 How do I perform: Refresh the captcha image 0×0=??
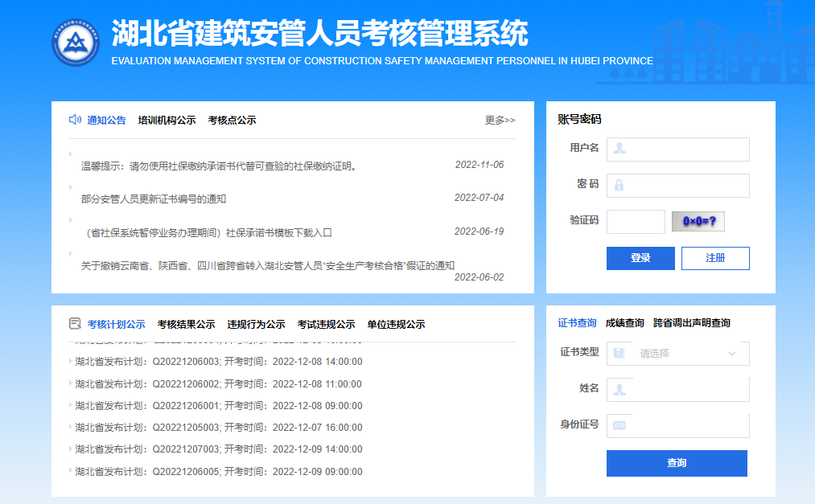point(698,222)
